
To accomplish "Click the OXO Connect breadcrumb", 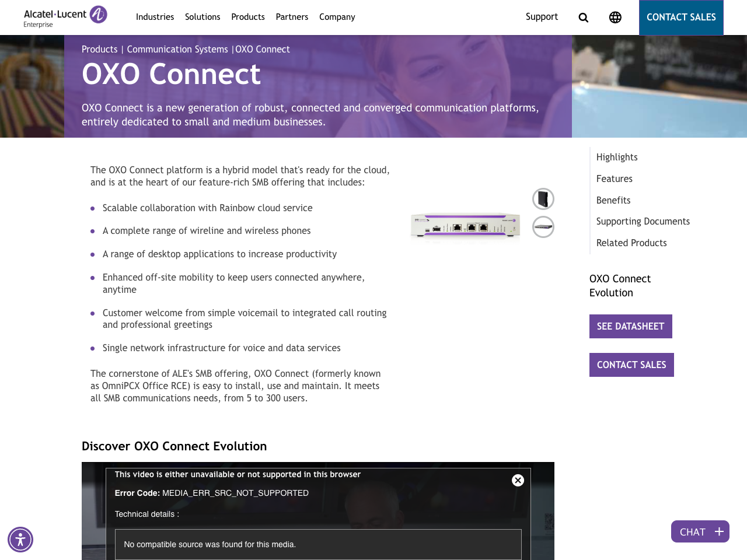I will [263, 50].
